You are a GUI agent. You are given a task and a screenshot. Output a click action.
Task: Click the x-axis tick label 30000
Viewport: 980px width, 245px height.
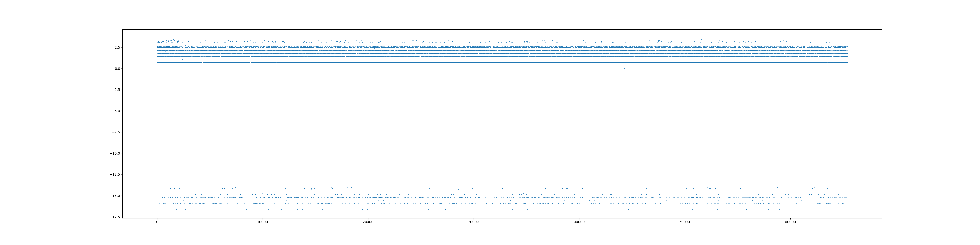tap(474, 222)
